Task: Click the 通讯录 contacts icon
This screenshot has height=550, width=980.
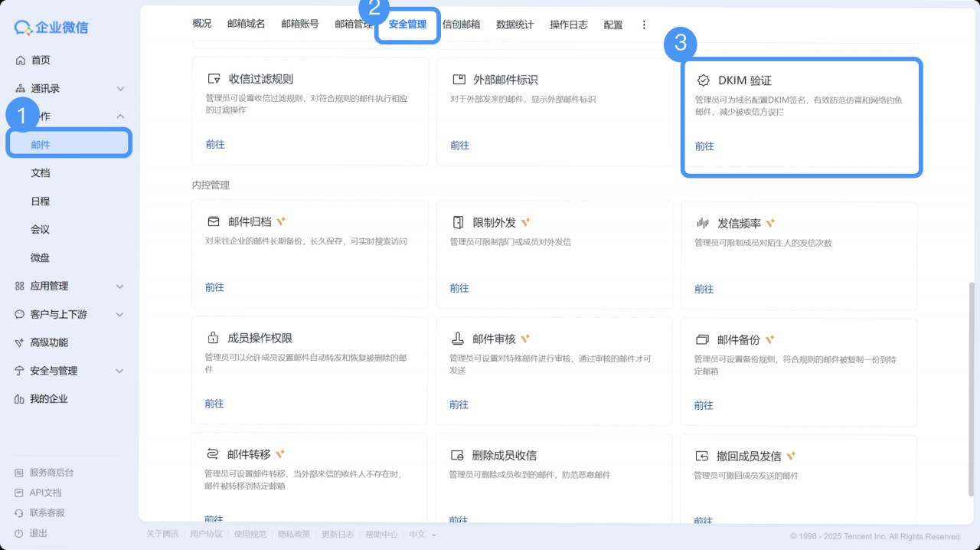Action: tap(20, 89)
